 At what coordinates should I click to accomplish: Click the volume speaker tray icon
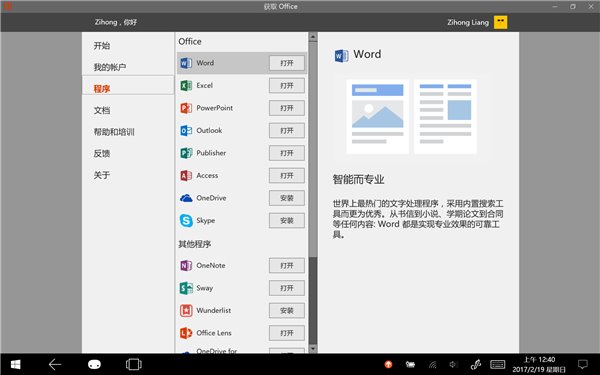(453, 365)
